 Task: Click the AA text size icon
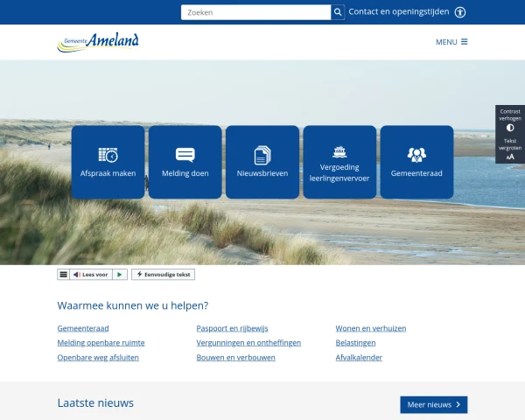pos(510,157)
